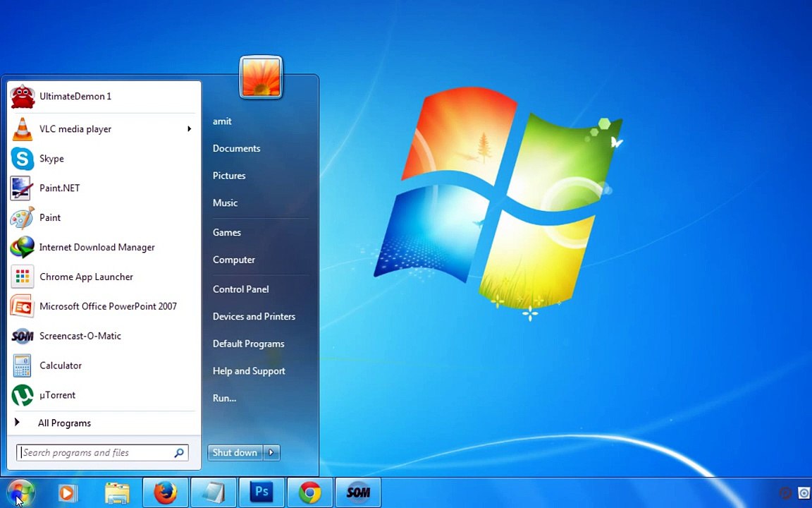Open Computer from the Start menu
Viewport: 812px width, 508px height.
tap(234, 260)
